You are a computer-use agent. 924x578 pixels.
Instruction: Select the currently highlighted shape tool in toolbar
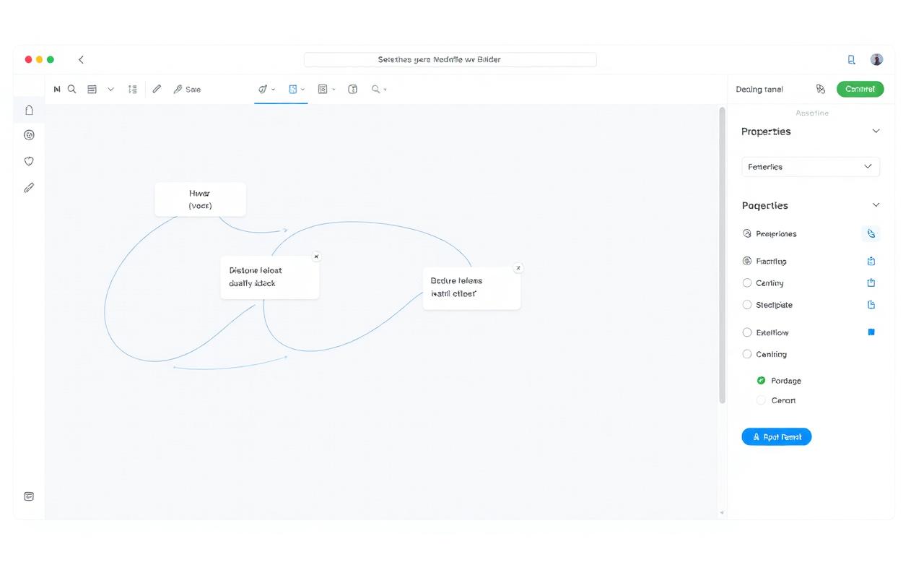click(x=292, y=89)
